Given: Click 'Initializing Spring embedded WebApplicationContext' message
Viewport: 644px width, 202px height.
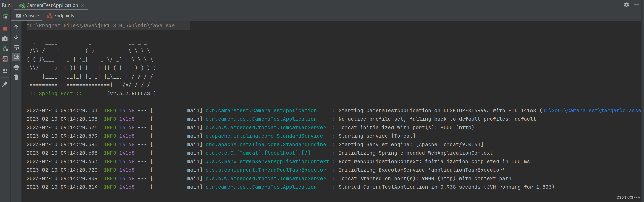Looking at the screenshot, I should [415, 153].
